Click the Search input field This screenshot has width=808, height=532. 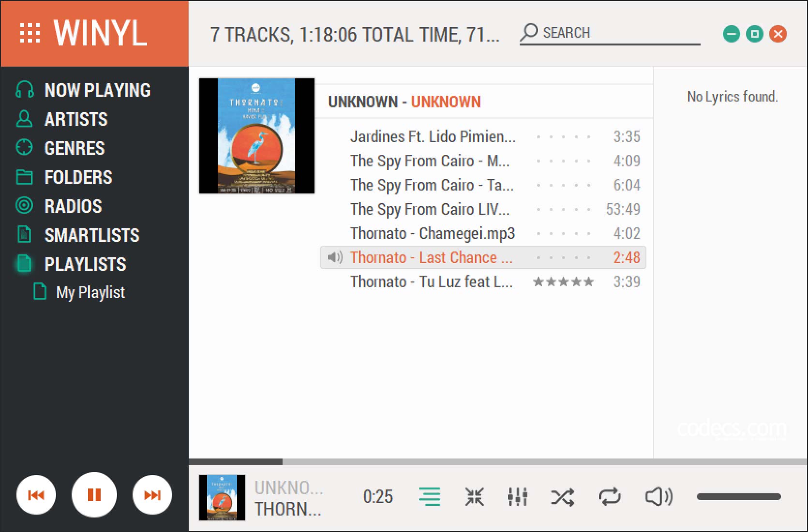610,33
